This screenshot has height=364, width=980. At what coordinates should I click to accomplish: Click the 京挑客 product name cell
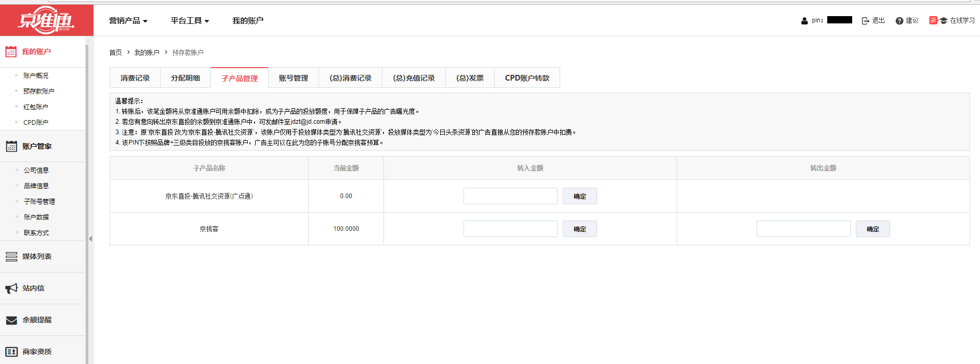(x=209, y=229)
